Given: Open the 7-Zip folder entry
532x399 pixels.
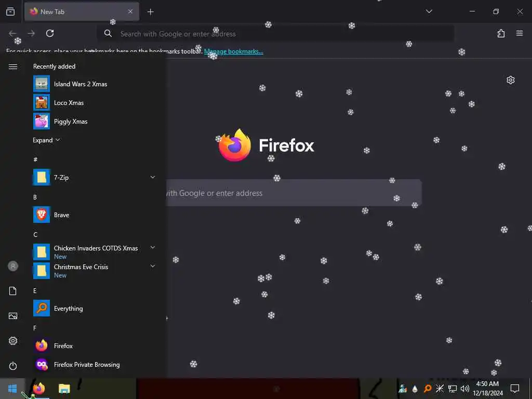Looking at the screenshot, I should click(94, 177).
